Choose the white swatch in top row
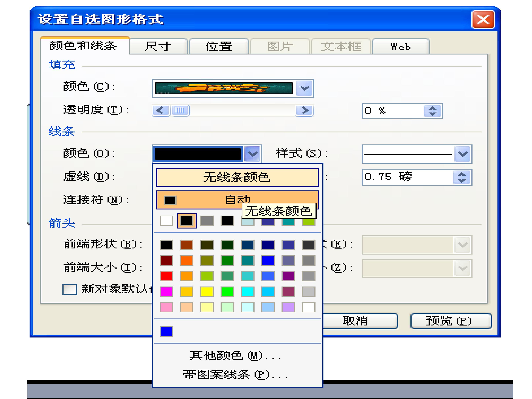This screenshot has height=399, width=532. 166,221
